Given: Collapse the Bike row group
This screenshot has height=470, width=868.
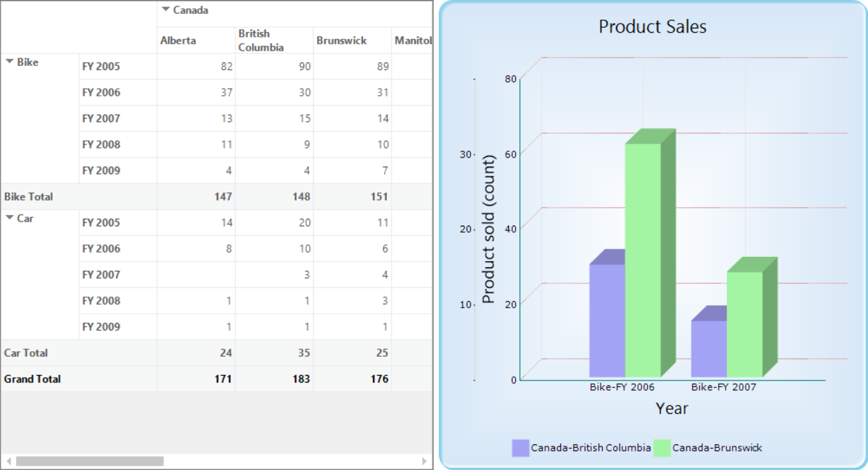Looking at the screenshot, I should pos(10,62).
